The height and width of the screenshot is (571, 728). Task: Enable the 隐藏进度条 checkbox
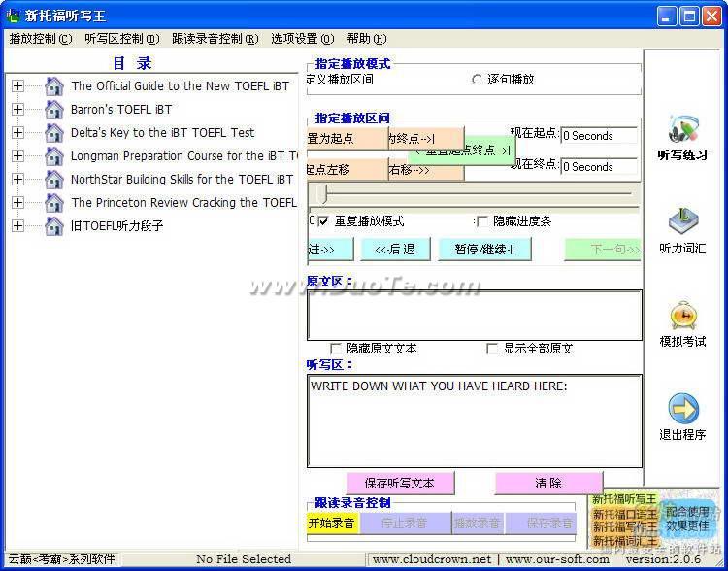(482, 221)
